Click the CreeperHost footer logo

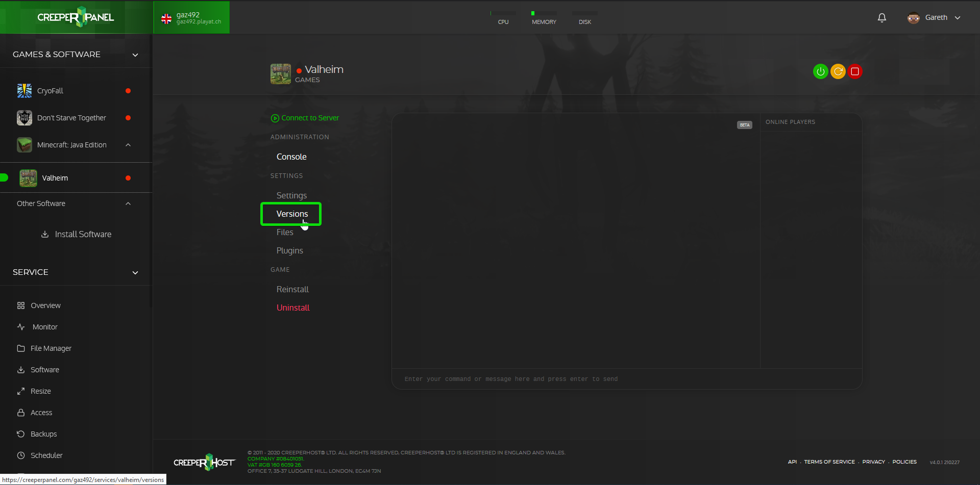tap(204, 462)
